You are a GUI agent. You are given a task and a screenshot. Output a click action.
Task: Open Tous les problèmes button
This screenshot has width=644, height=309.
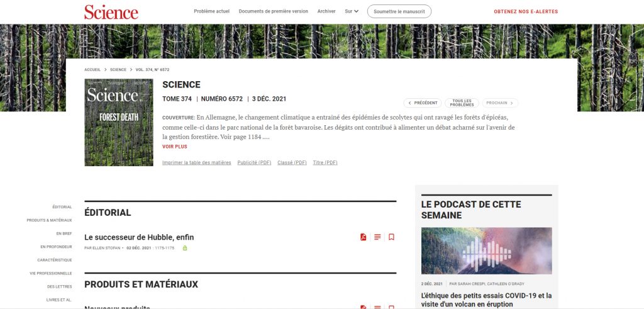[x=462, y=103]
